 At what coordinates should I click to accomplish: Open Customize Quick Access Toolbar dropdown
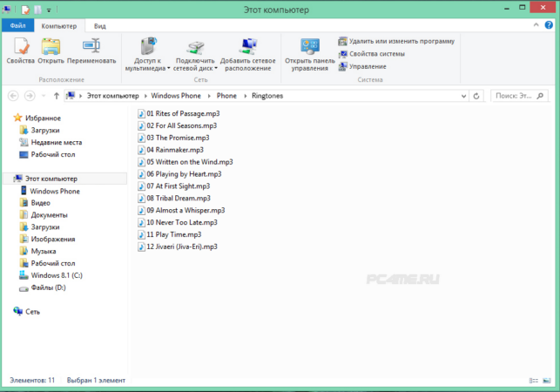49,10
